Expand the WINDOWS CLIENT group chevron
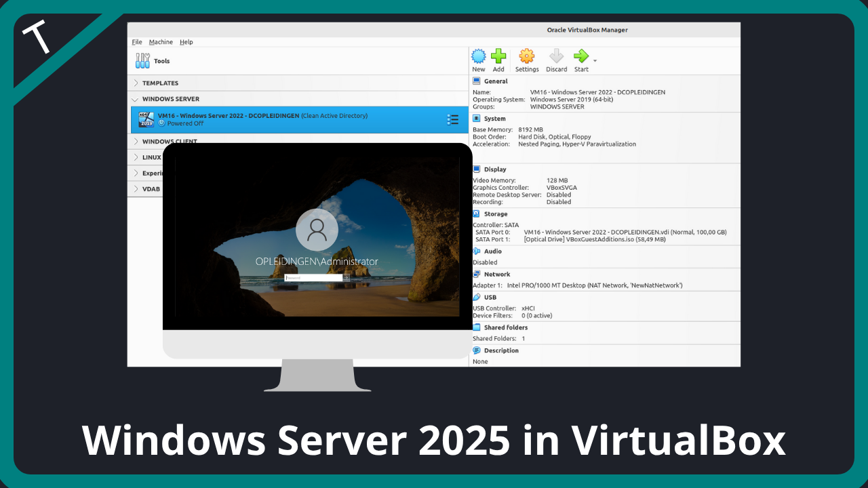 [136, 142]
